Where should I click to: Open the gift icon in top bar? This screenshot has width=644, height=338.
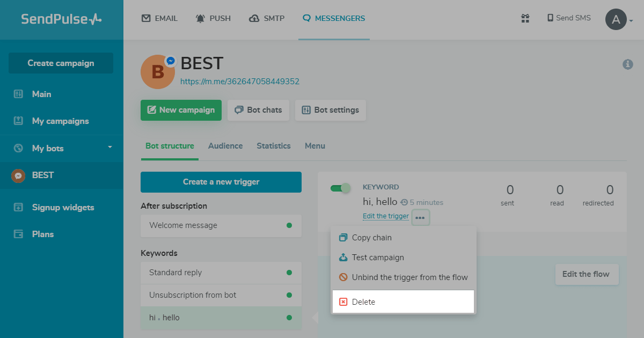pos(525,18)
